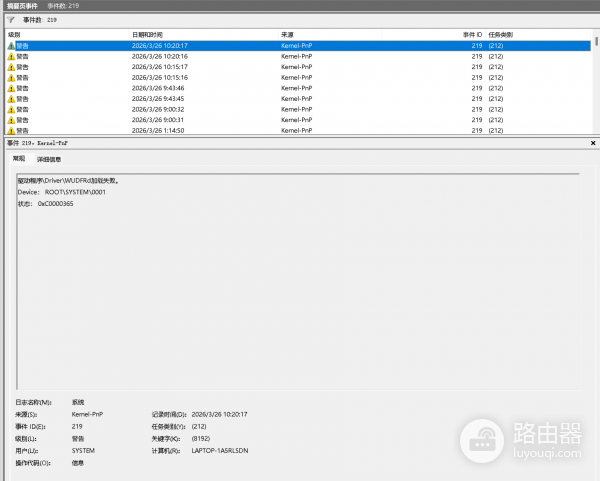Click the computer name LAPTOP-1A5RLSDN field
Screen dimensions: 600x481
pos(219,451)
